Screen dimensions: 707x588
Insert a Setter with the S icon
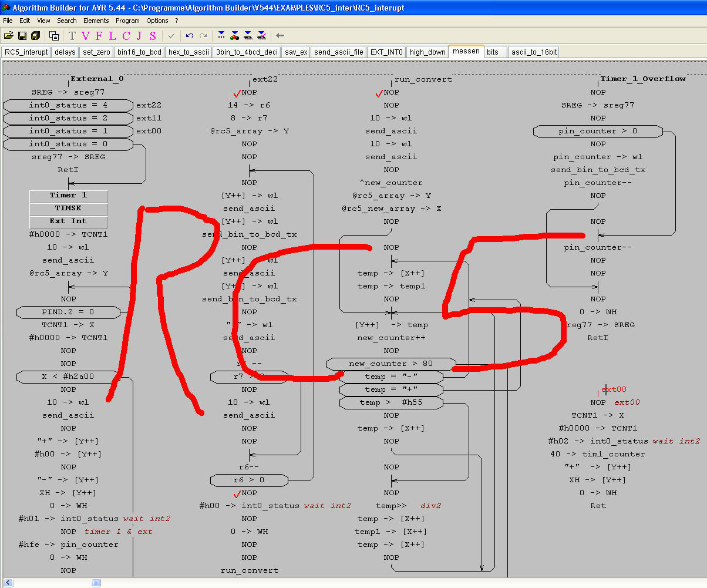(x=153, y=36)
